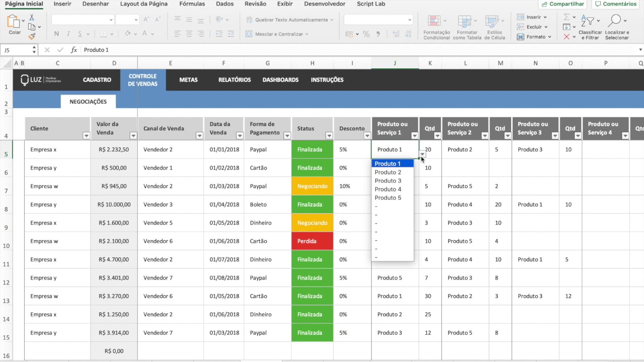Select Produto 5 in the dropdown list
644x362 pixels.
coord(392,198)
